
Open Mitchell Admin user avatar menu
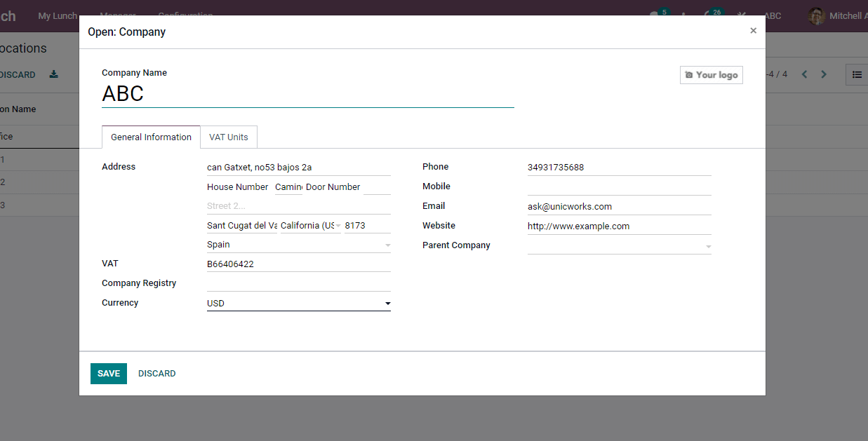tap(838, 15)
